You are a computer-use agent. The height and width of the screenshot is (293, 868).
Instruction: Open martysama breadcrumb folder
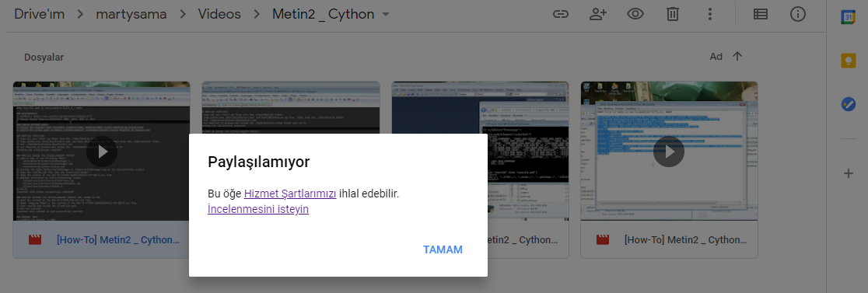131,14
